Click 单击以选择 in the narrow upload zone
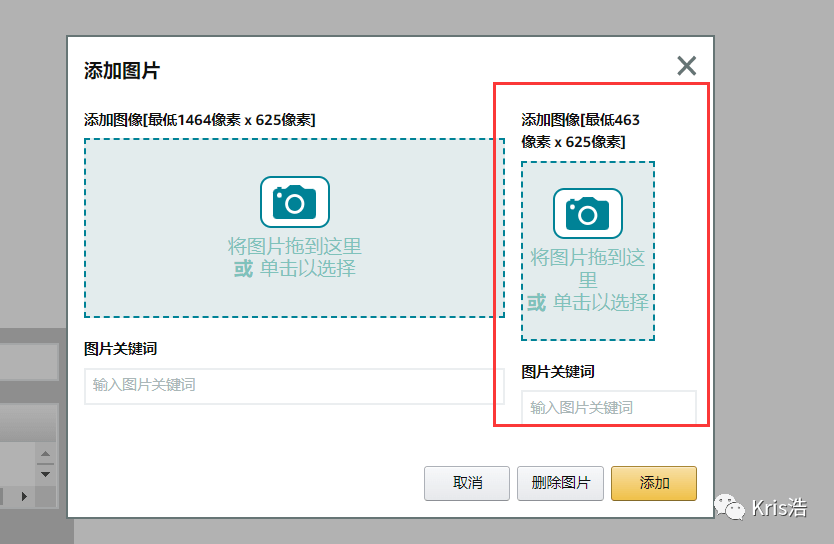834x544 pixels. [601, 302]
